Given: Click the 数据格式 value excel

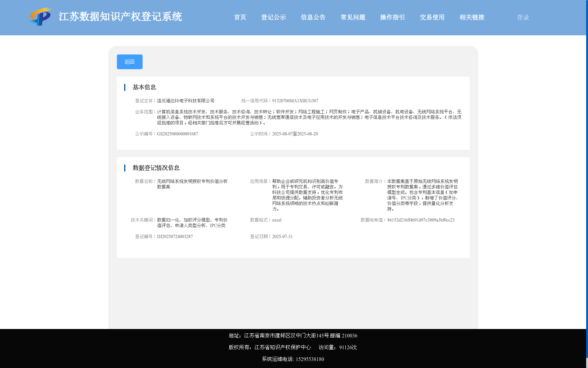Looking at the screenshot, I should pyautogui.click(x=277, y=220).
